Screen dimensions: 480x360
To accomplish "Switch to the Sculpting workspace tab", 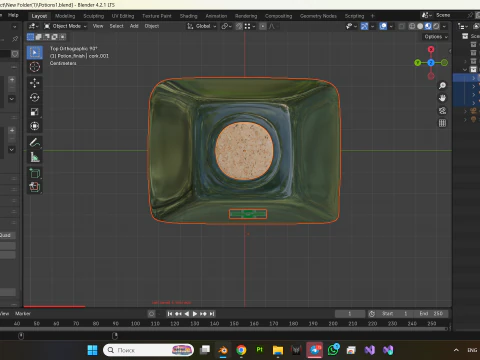I will pyautogui.click(x=93, y=16).
